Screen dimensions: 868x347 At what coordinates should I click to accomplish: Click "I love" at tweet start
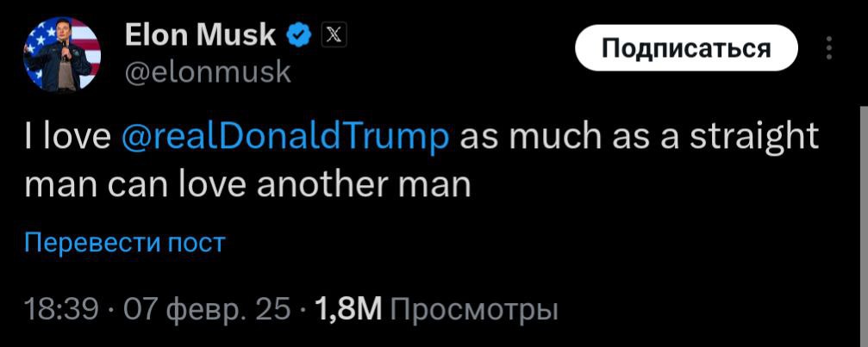click(67, 137)
